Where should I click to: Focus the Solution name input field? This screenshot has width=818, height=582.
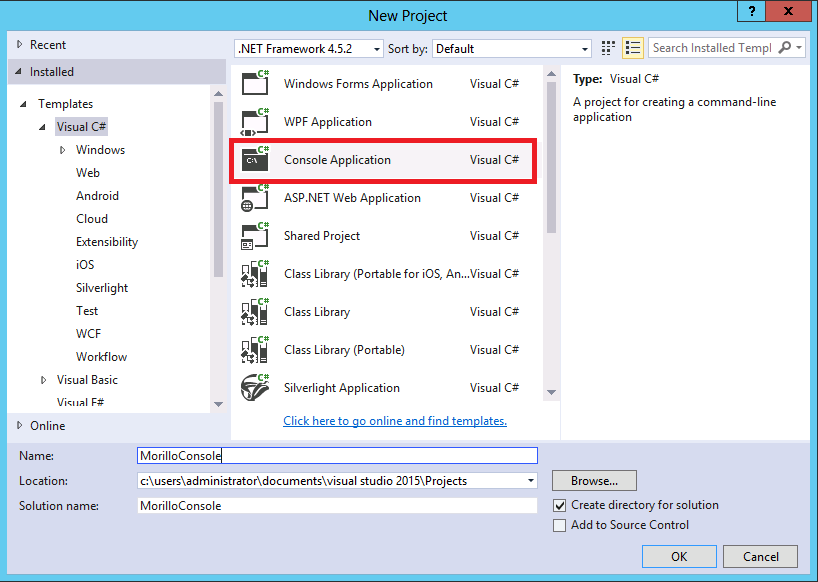pyautogui.click(x=338, y=505)
